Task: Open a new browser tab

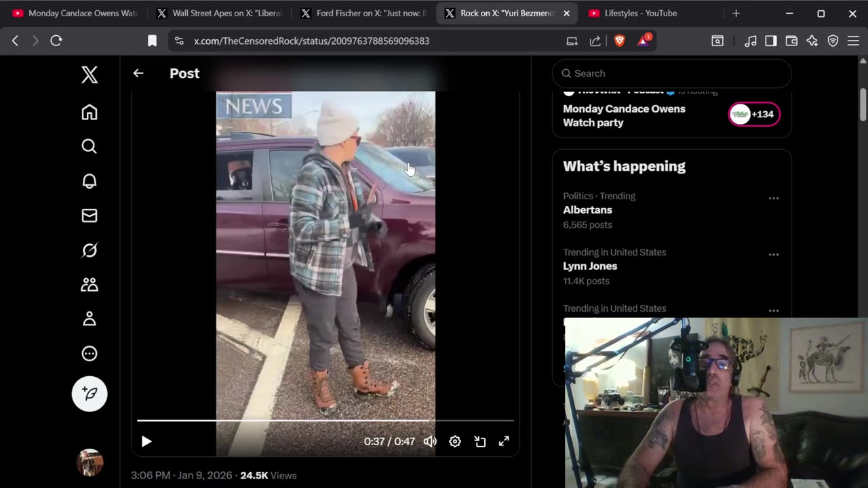Action: click(x=736, y=13)
